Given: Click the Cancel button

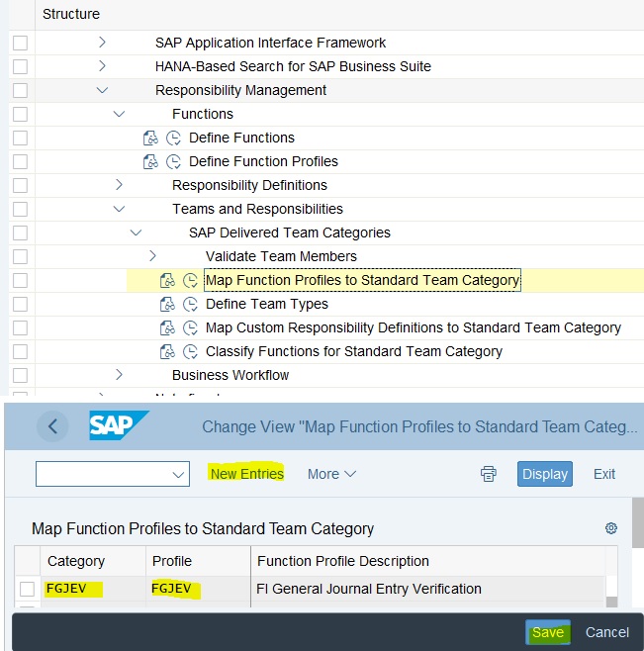Looking at the screenshot, I should coord(607,632).
